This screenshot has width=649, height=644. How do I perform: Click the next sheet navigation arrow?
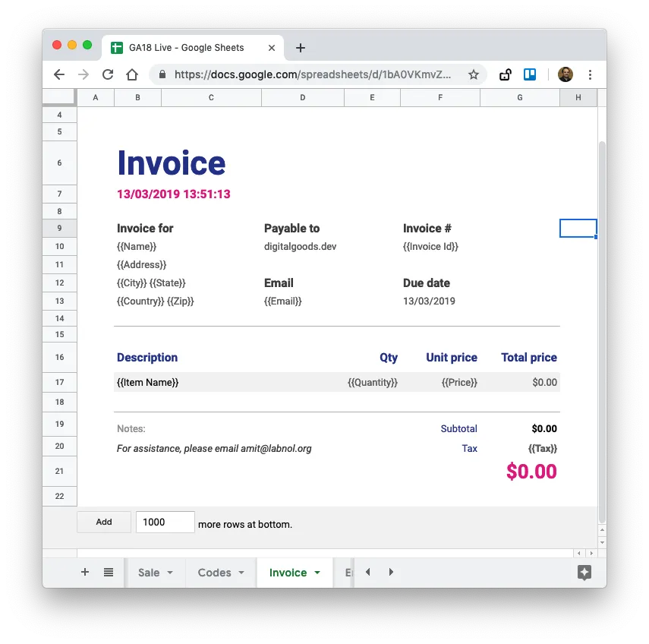[390, 572]
